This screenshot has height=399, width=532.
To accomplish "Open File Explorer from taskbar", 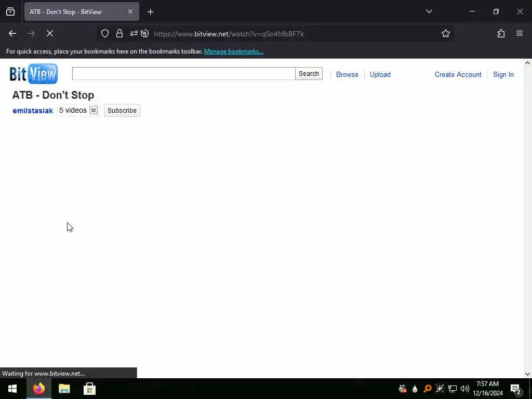I will (x=64, y=389).
